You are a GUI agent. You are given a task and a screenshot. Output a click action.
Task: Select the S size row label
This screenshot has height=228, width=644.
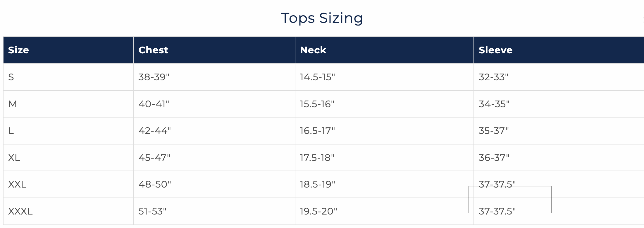point(11,77)
